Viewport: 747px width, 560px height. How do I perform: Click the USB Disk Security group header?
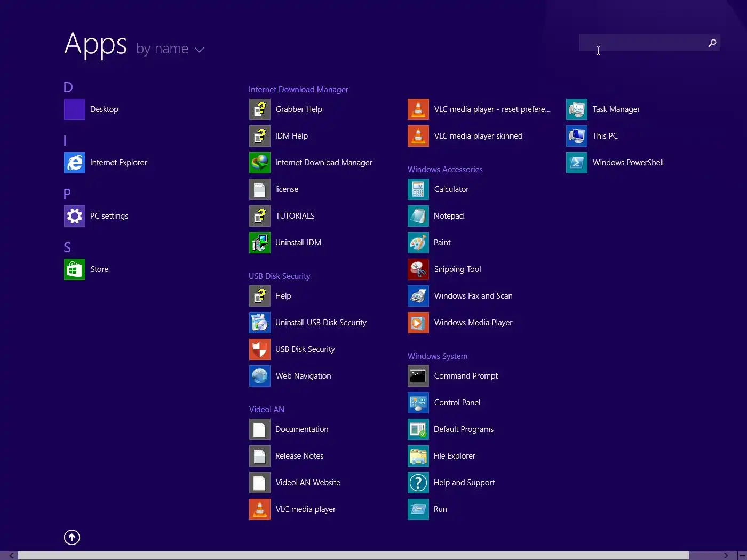click(x=279, y=276)
